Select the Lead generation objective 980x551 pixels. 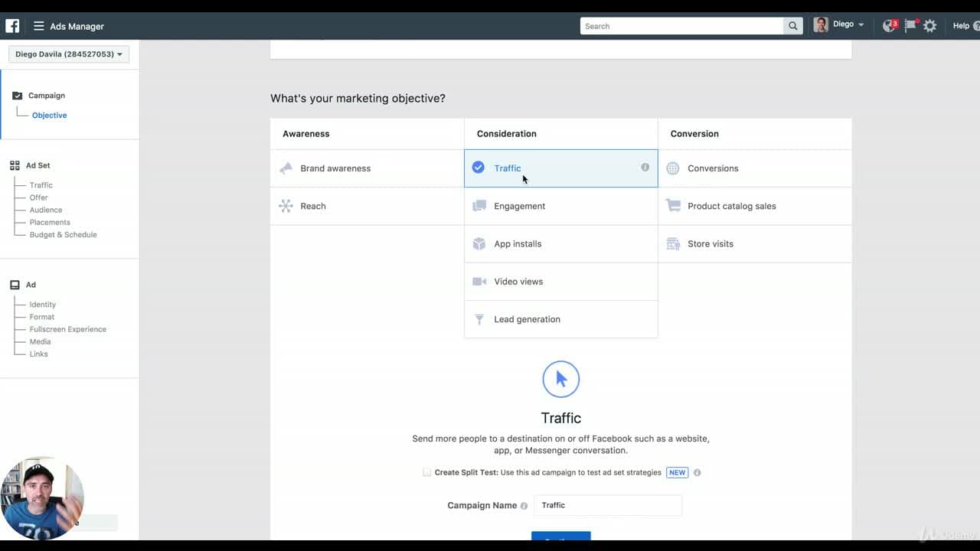pyautogui.click(x=561, y=319)
